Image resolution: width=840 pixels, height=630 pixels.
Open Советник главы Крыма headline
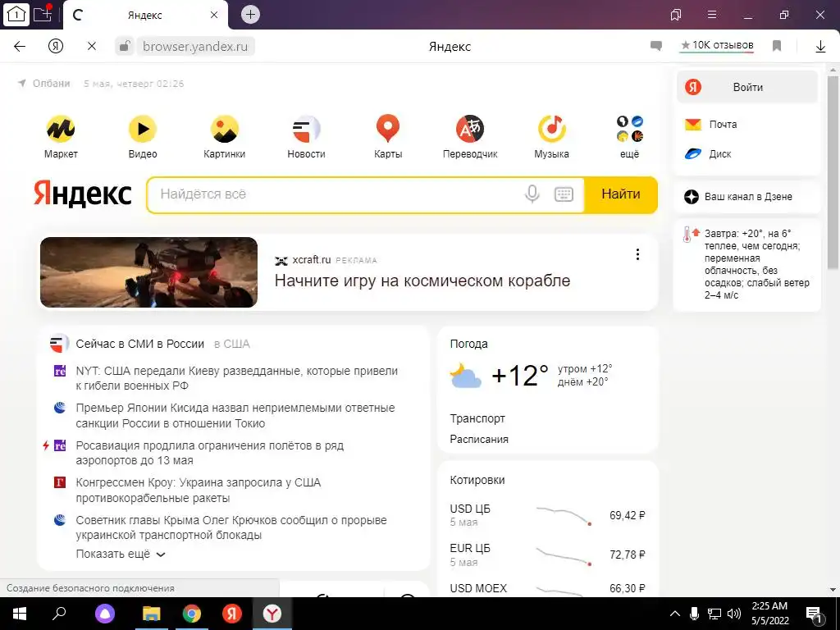tap(231, 527)
